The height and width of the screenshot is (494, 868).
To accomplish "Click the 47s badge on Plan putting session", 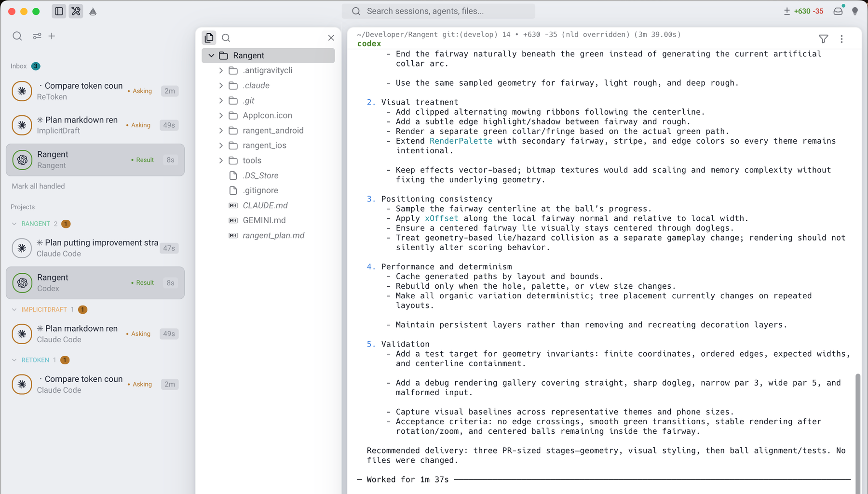I will coord(169,248).
